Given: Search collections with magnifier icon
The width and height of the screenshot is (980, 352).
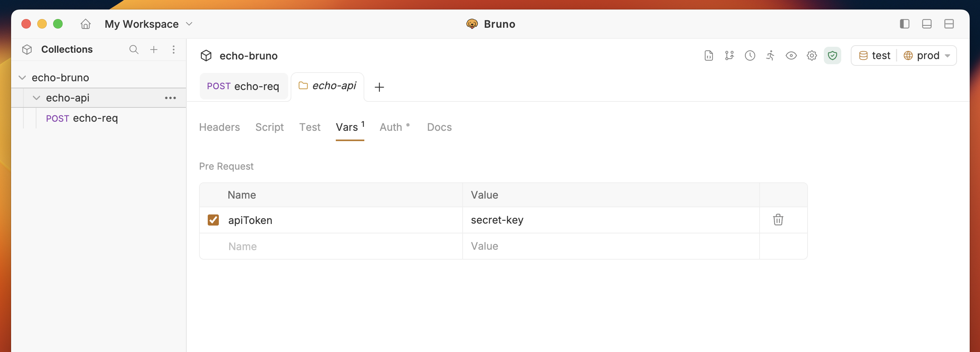Looking at the screenshot, I should tap(134, 50).
